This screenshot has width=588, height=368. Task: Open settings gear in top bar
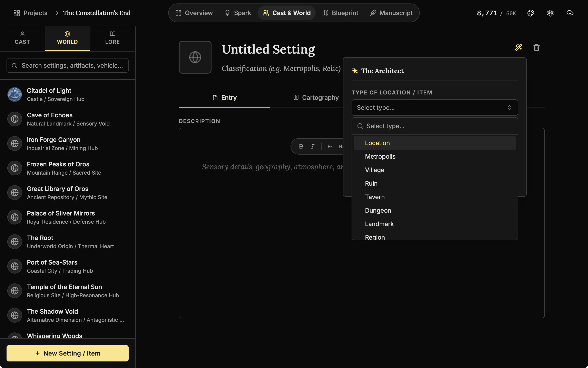click(x=550, y=13)
